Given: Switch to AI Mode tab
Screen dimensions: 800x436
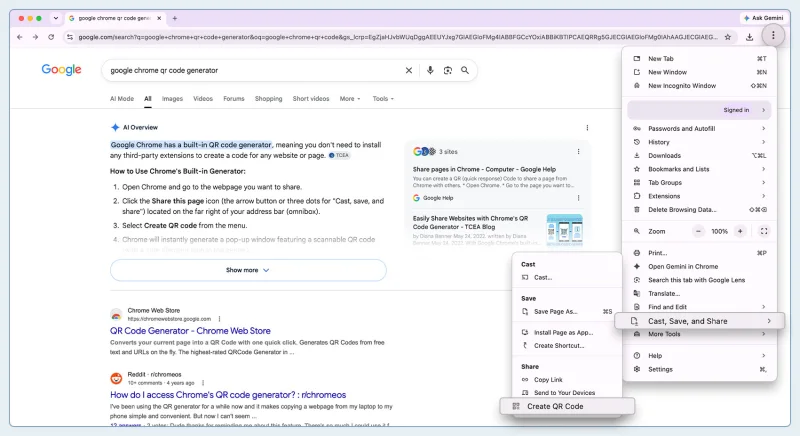Looking at the screenshot, I should [122, 99].
